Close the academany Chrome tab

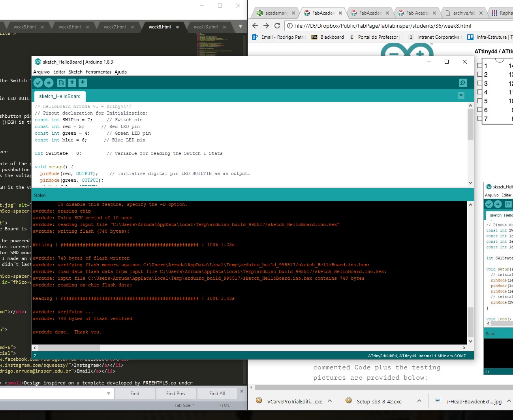tap(293, 13)
